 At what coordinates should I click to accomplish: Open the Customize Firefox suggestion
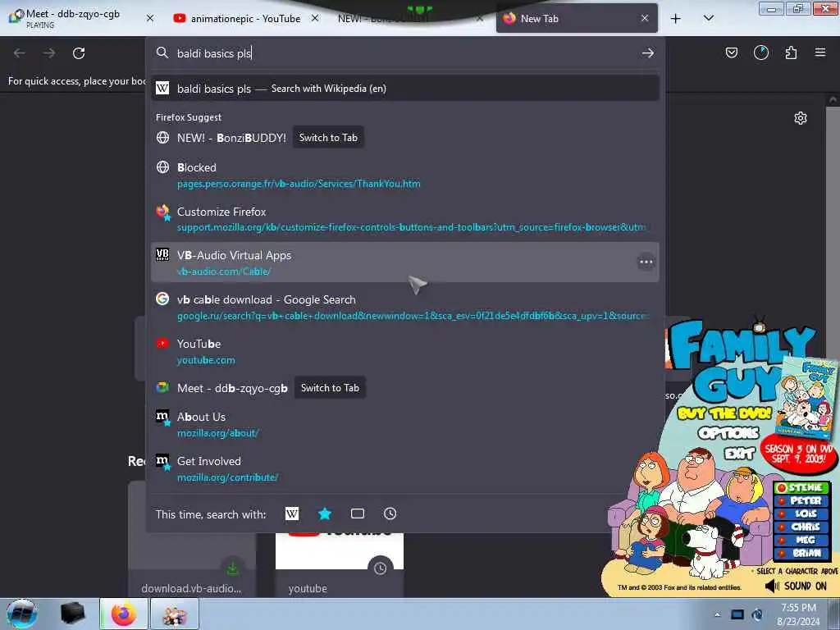coord(405,219)
